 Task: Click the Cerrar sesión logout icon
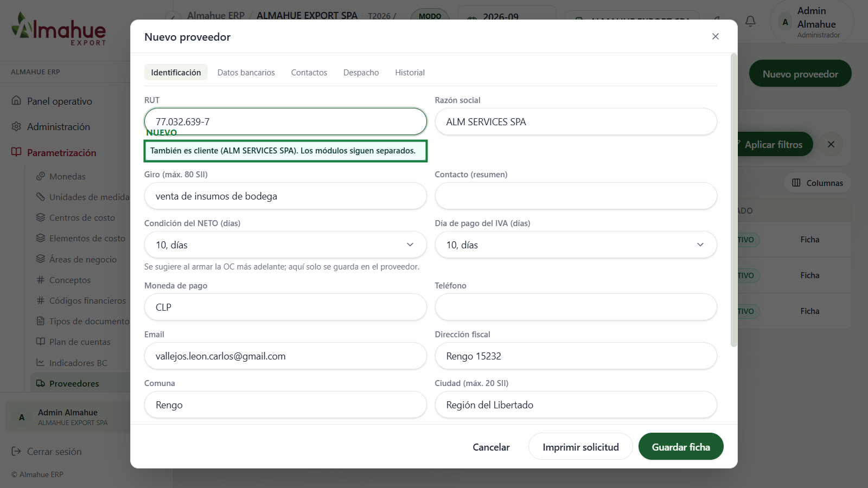coord(16,451)
